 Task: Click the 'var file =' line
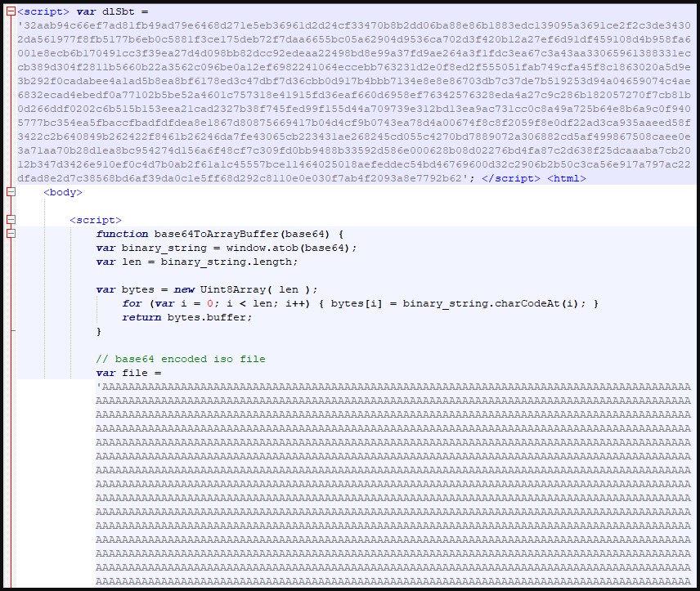pos(128,373)
